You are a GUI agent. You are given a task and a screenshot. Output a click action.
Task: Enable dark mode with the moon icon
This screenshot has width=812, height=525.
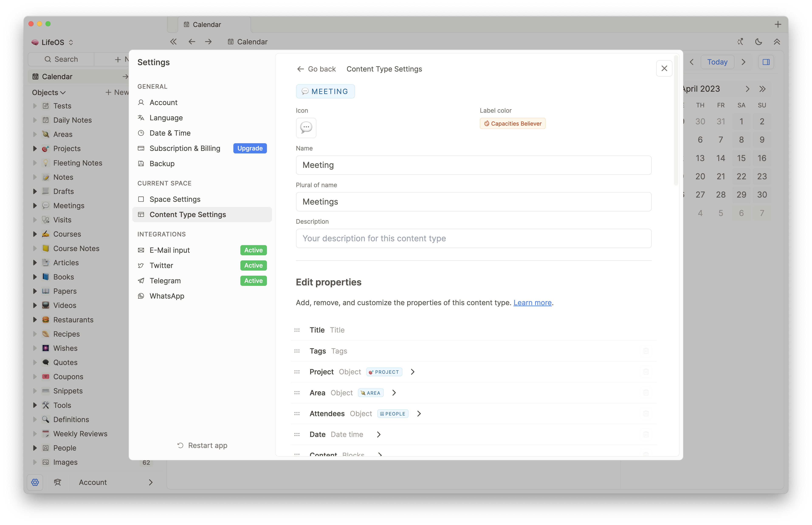click(x=758, y=42)
